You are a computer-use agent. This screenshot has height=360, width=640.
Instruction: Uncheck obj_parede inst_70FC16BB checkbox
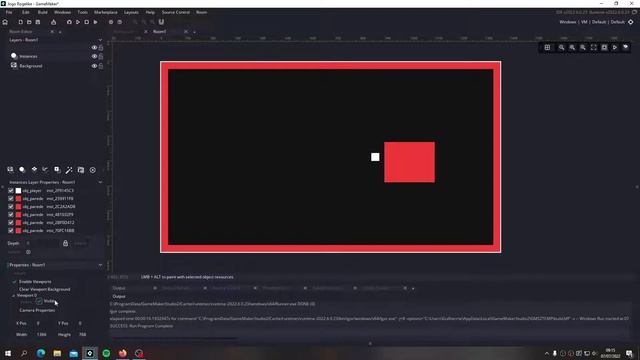[x=11, y=231]
